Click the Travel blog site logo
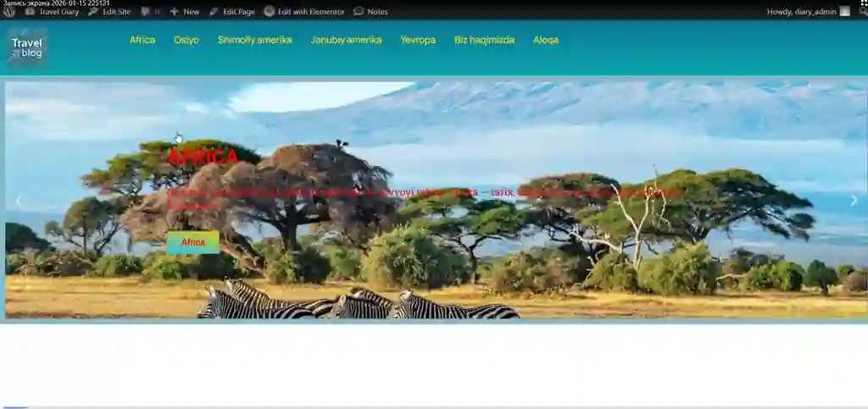Image resolution: width=868 pixels, height=409 pixels. coord(27,47)
